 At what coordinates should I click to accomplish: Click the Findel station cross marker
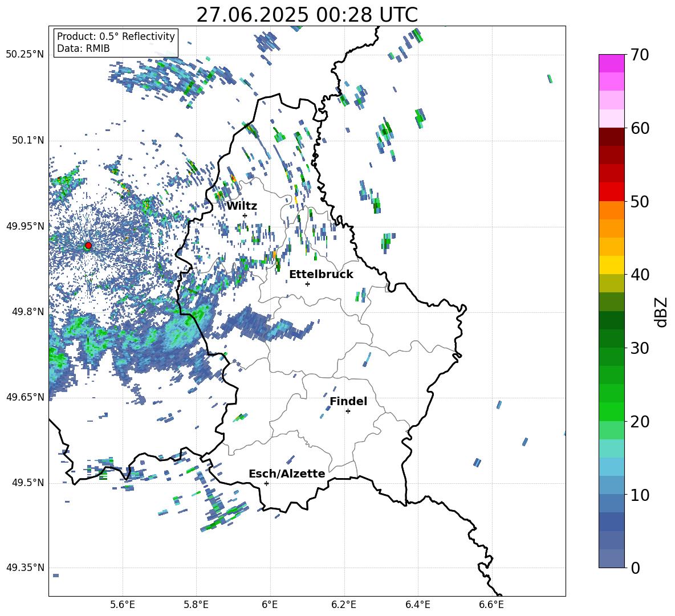click(348, 411)
